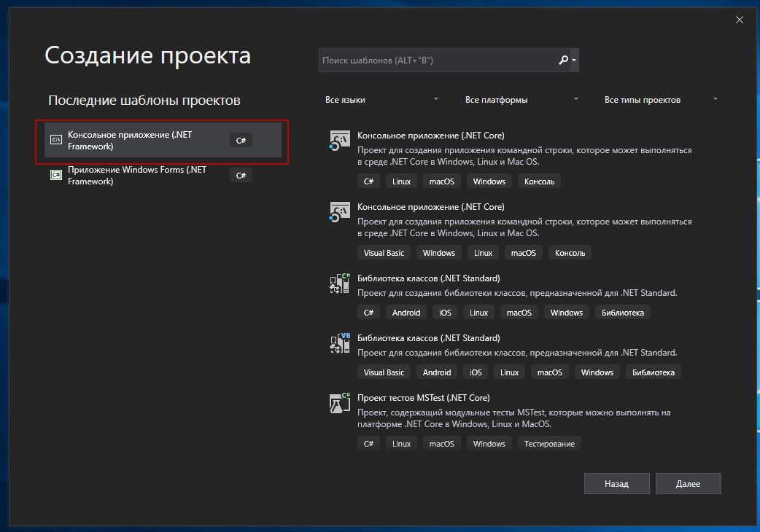Open the 'Все языки' language filter
The height and width of the screenshot is (532, 760).
point(382,100)
